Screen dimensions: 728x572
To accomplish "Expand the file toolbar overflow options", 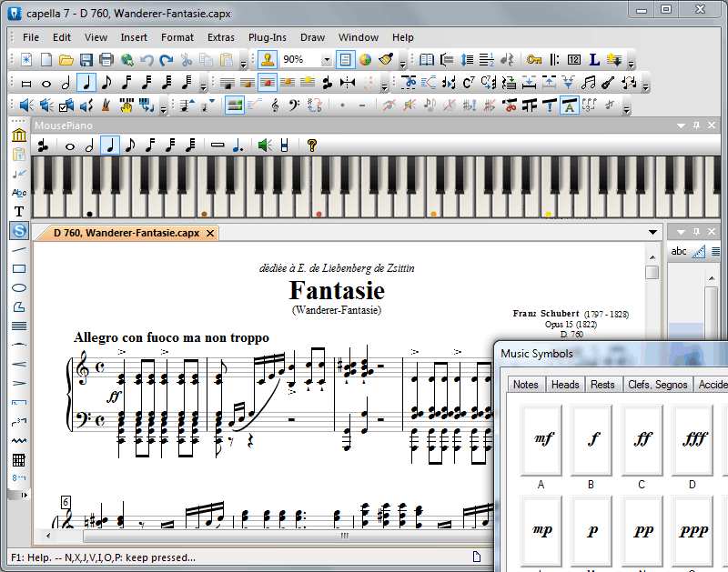I will pos(243,63).
